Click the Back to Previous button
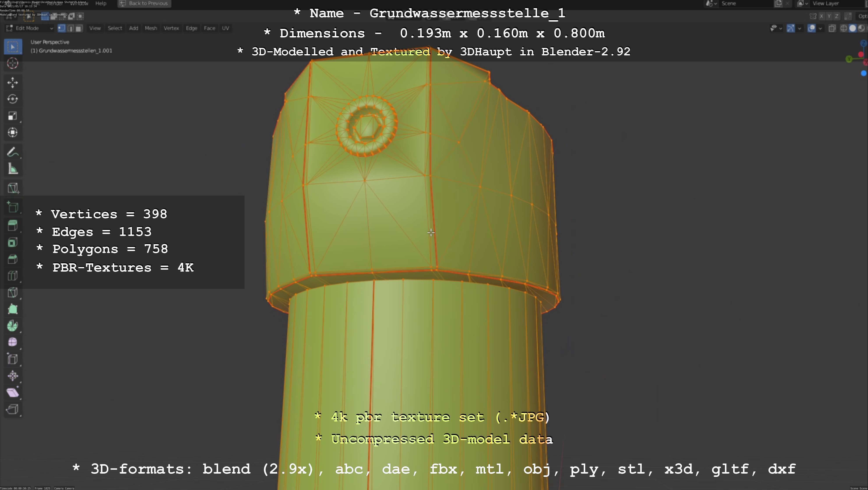This screenshot has width=868, height=490. [144, 3]
